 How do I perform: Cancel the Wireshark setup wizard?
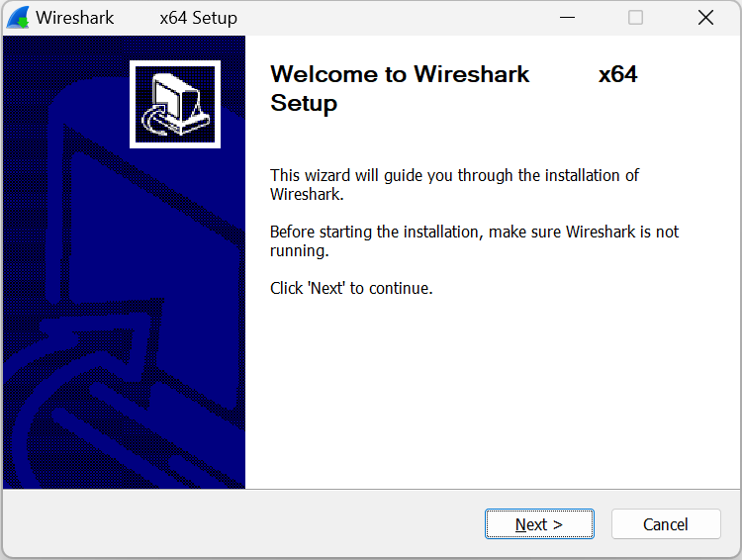click(665, 524)
